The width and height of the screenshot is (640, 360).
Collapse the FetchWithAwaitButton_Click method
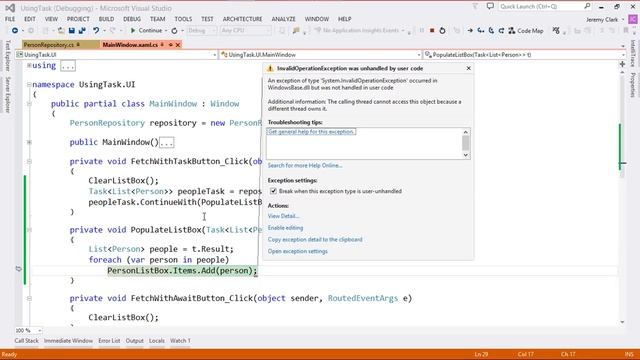coord(29,298)
